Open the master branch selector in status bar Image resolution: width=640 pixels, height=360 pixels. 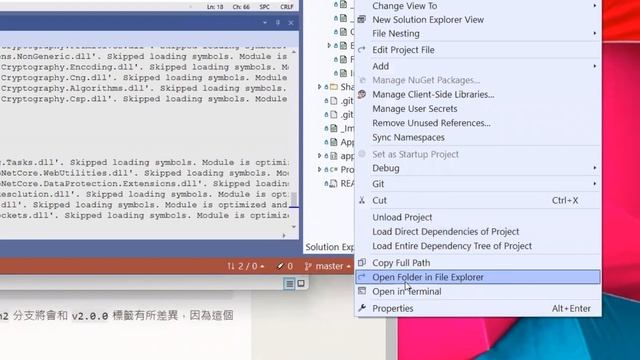327,266
